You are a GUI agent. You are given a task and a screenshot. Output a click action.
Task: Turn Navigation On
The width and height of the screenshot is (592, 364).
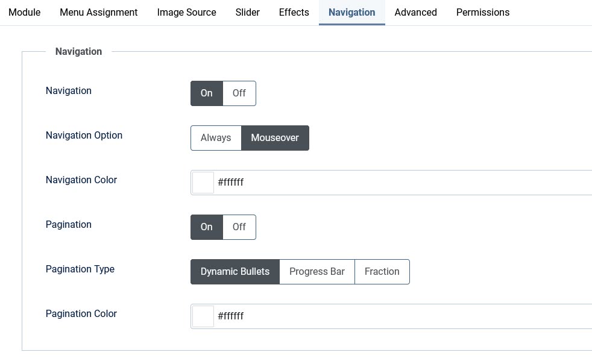click(x=206, y=93)
